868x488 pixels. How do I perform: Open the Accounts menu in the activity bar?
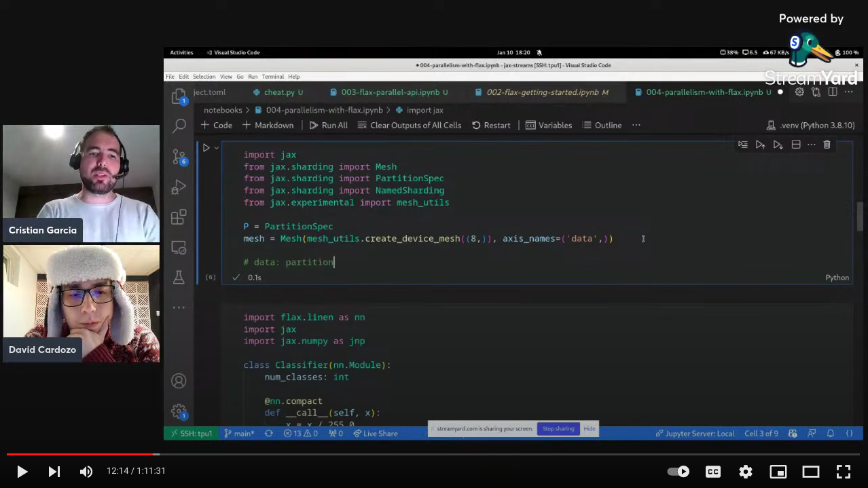179,381
